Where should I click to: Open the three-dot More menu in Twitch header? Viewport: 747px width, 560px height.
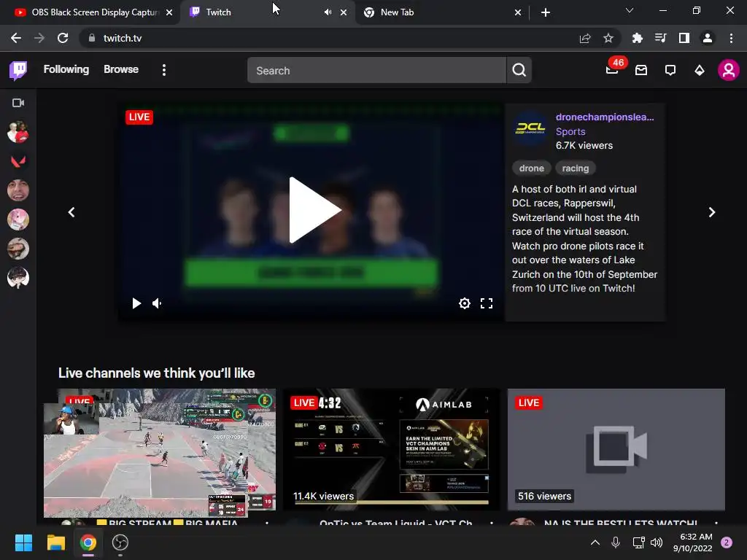coord(164,71)
